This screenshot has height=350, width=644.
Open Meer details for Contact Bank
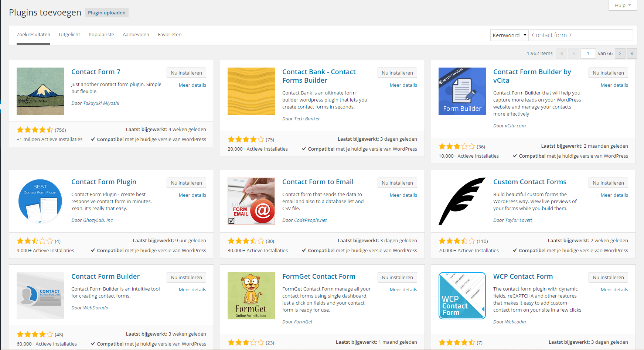403,85
